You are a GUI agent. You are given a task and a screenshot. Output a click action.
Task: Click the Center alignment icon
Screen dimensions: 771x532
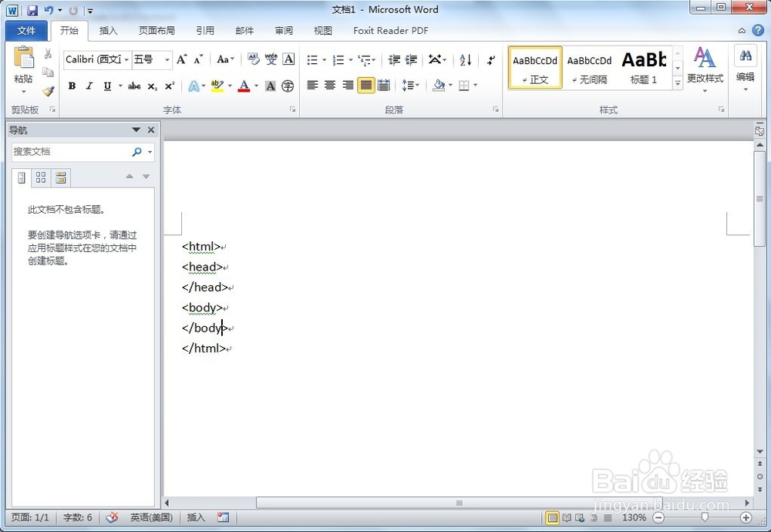click(x=330, y=86)
